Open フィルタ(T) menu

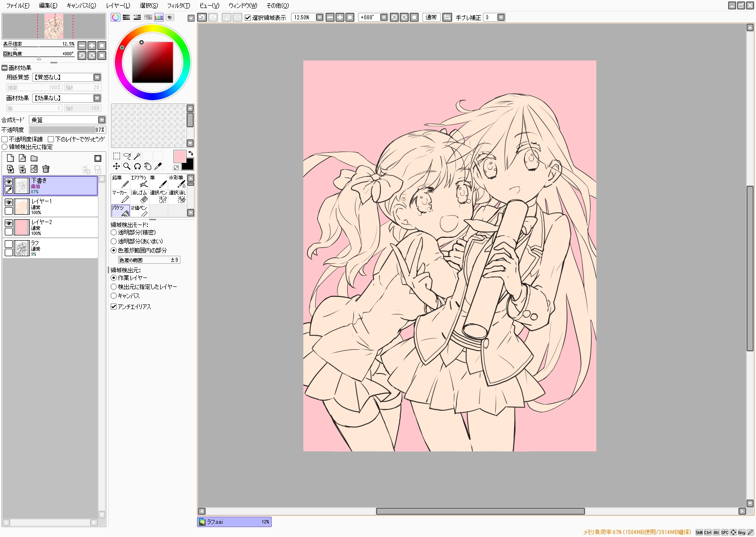(179, 5)
